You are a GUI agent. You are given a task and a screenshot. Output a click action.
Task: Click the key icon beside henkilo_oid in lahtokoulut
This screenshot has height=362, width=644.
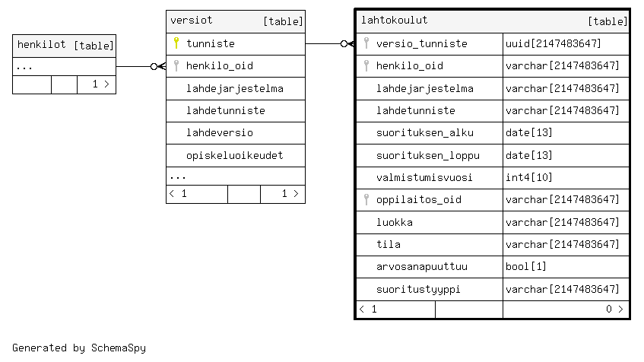click(366, 65)
